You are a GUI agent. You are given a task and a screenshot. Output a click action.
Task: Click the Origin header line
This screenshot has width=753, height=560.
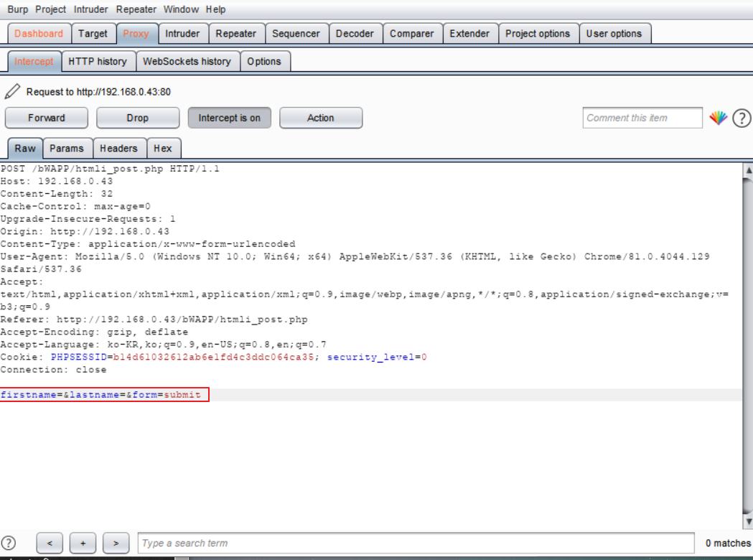pos(85,231)
